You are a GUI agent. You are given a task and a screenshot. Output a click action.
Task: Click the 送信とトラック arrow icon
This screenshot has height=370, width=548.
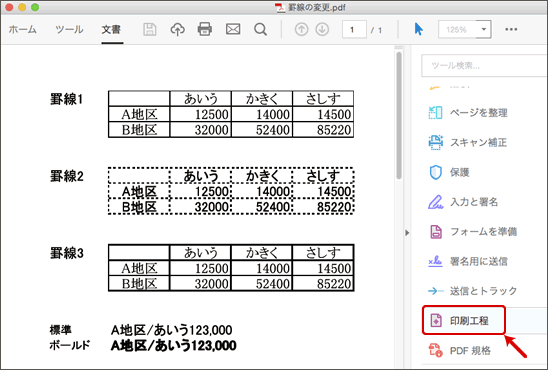point(435,291)
